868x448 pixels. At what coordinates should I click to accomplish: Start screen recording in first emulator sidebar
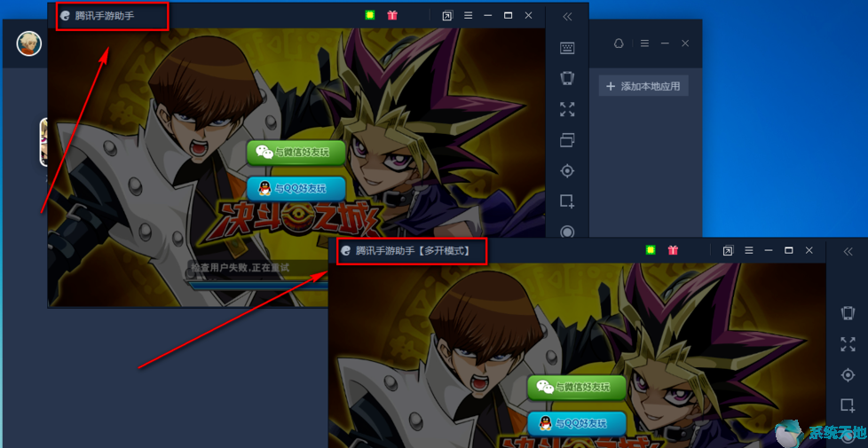pyautogui.click(x=567, y=232)
